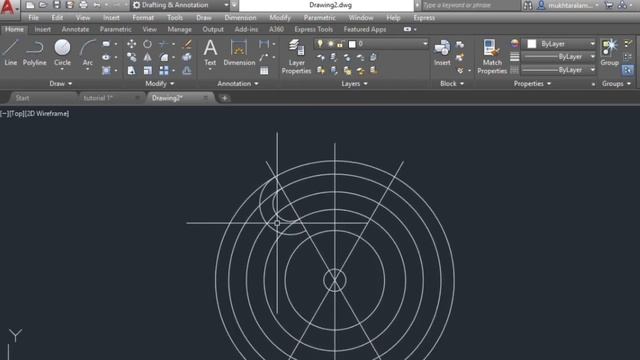This screenshot has width=640, height=360.
Task: Toggle layer 0 on/off lightbulb
Action: point(320,44)
